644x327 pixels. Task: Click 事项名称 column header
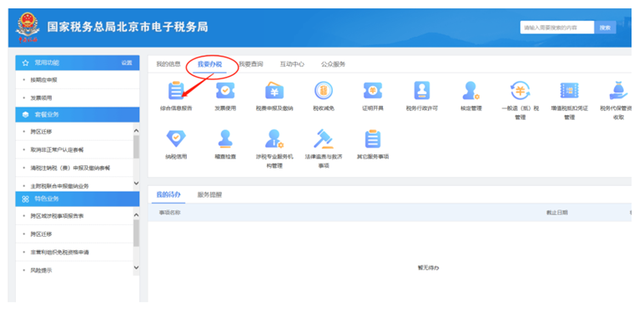click(x=169, y=213)
